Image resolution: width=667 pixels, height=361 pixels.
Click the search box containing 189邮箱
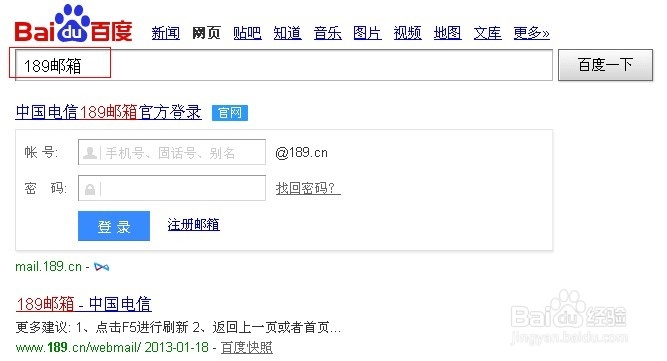pyautogui.click(x=284, y=65)
